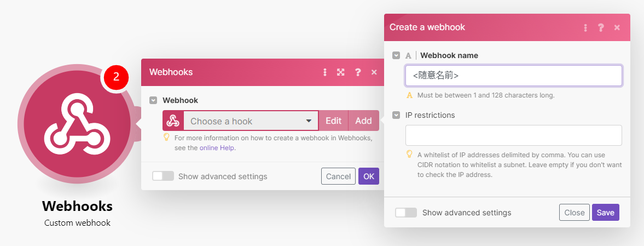Click the IP restrictions label
644x246 pixels.
[x=430, y=115]
